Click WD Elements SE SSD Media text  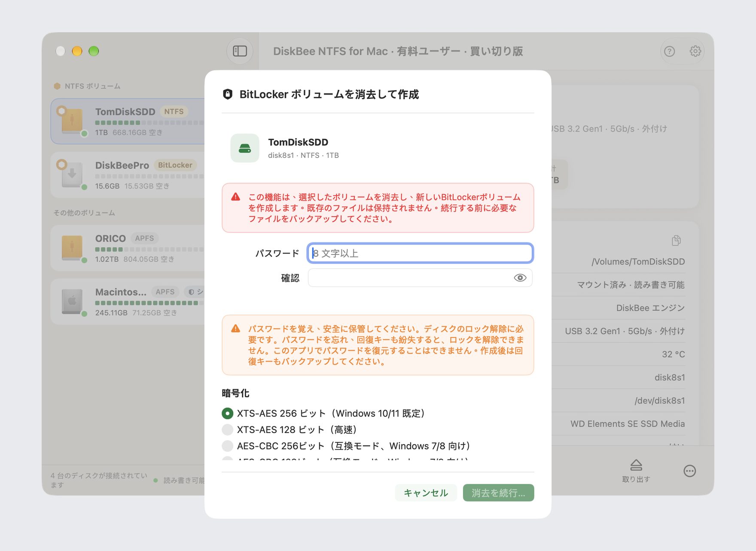[x=628, y=424]
